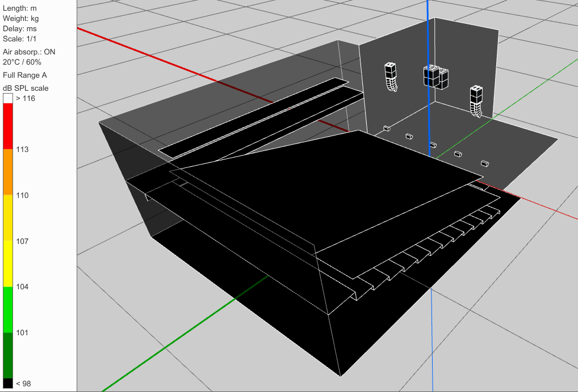Click the '20°C / 60%' condition text
Viewport: 578px width, 392px height.
point(22,62)
